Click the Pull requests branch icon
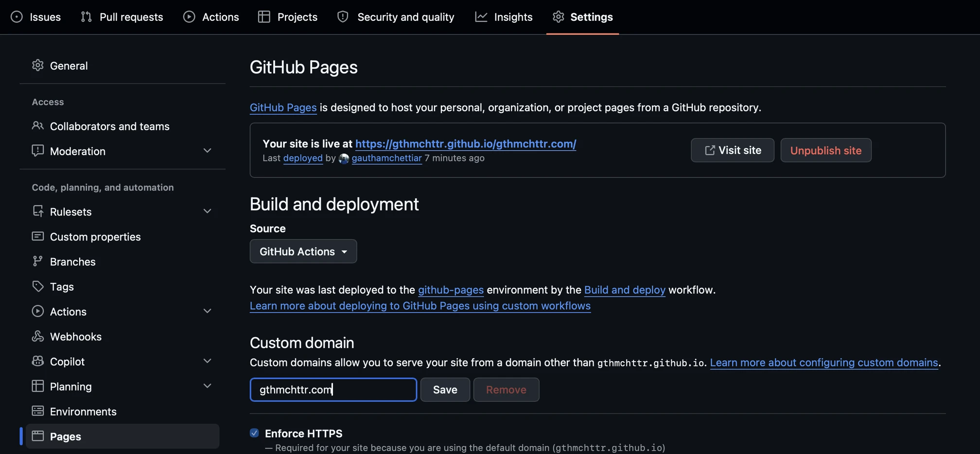 pos(87,17)
